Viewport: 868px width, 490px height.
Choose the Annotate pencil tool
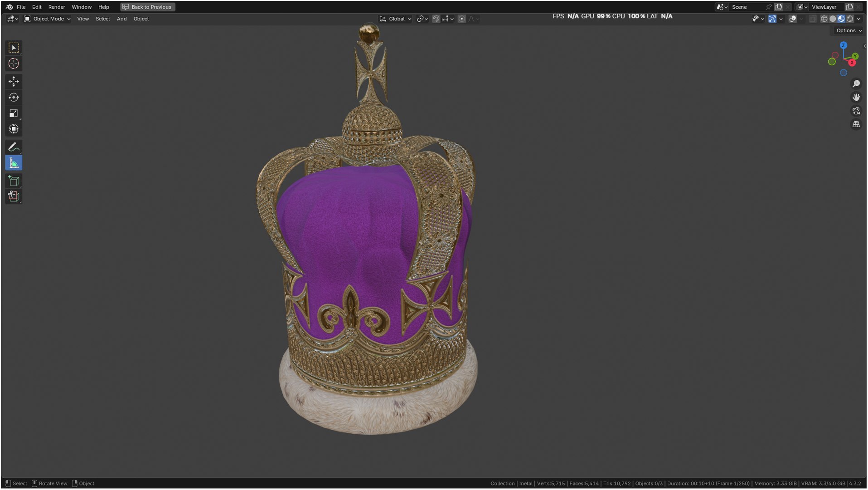pos(14,147)
